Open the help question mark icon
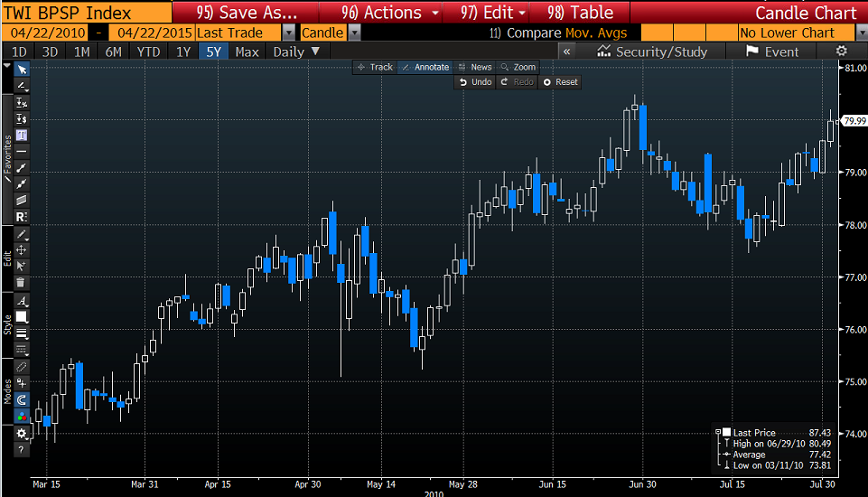This screenshot has height=497, width=868. (x=21, y=450)
